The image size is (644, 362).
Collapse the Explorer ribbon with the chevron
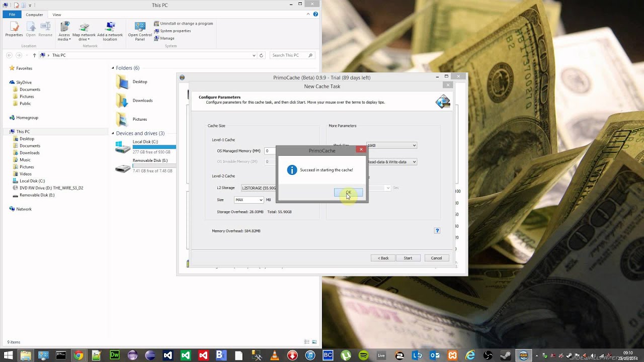click(x=309, y=14)
